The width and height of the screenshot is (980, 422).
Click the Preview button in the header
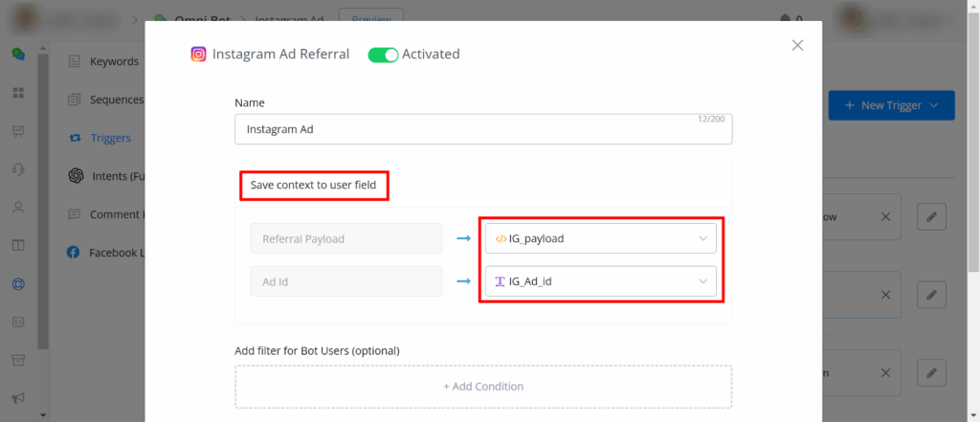click(x=370, y=18)
